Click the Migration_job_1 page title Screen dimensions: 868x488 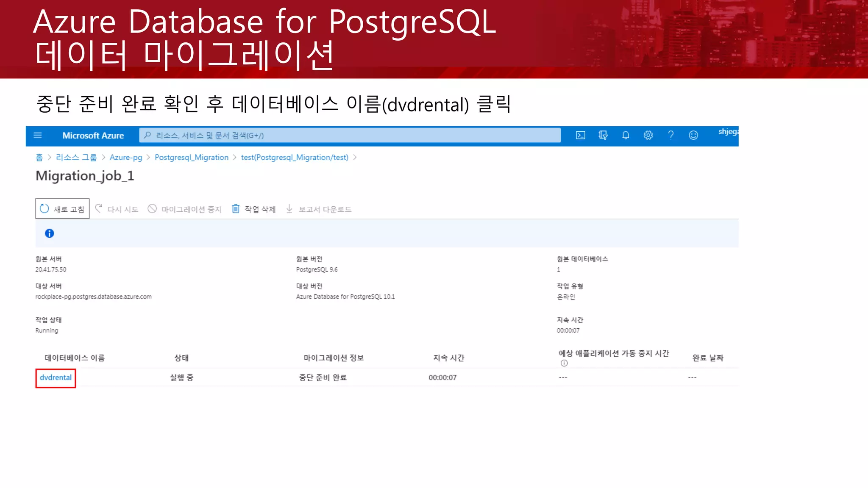[x=85, y=176]
